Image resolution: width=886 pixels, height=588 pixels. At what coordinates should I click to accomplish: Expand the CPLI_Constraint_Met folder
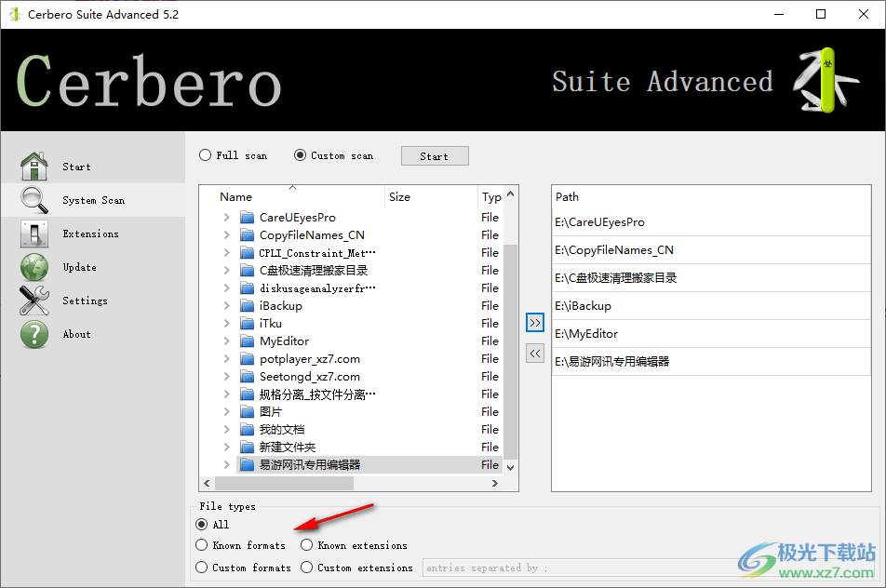(226, 252)
